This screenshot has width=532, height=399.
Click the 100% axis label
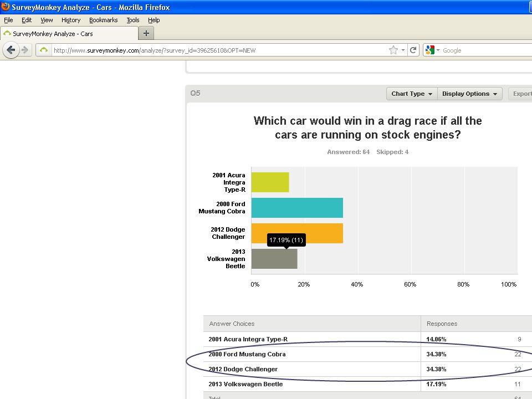tap(509, 284)
